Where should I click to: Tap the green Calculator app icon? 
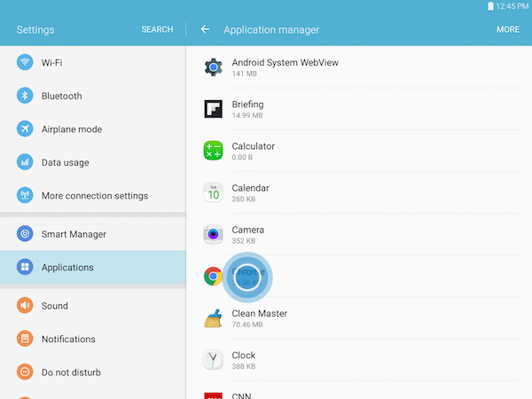pos(213,151)
